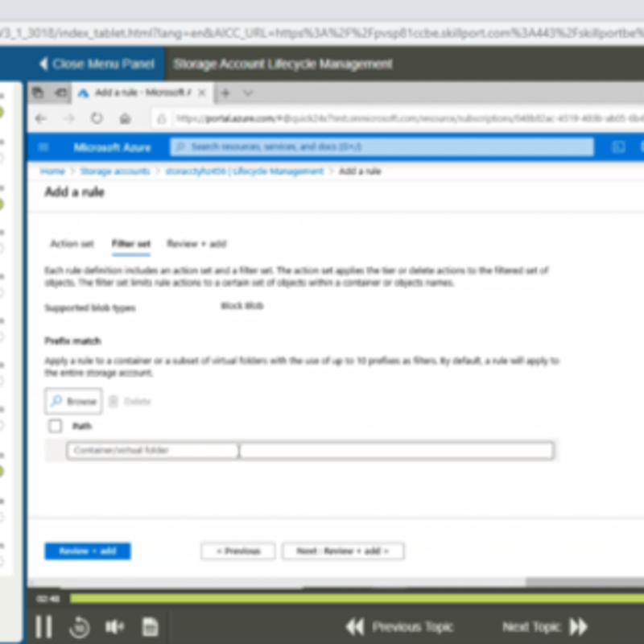Image resolution: width=644 pixels, height=644 pixels.
Task: Click the Prefix match heading
Action: [x=72, y=341]
